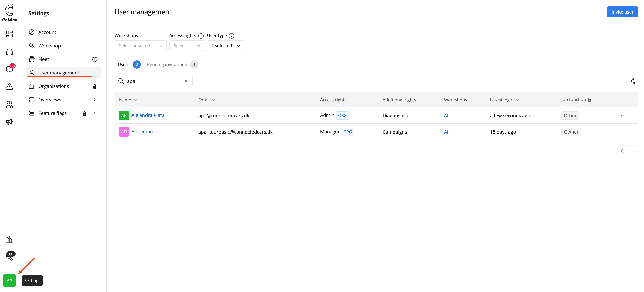Click the AP user avatar at bottom
The width and height of the screenshot is (644, 292).
[9, 280]
